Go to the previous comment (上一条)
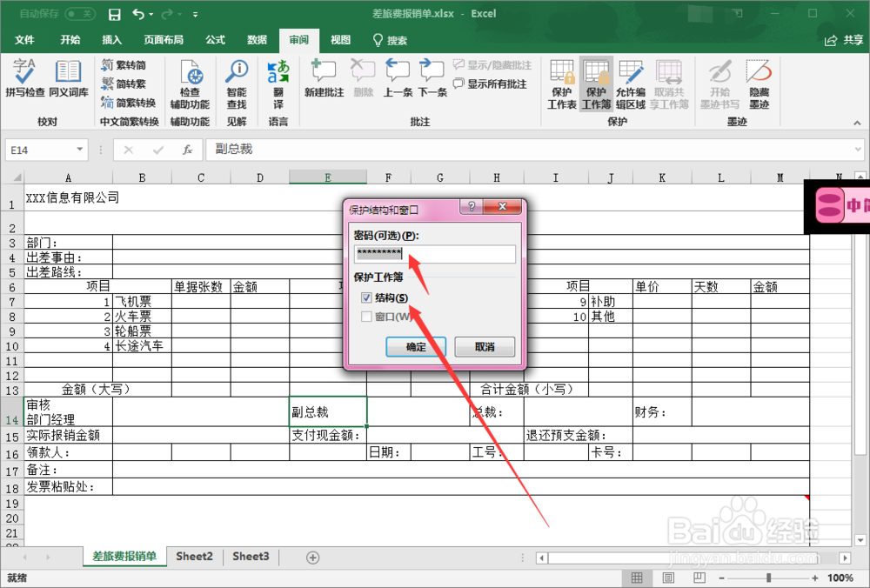This screenshot has width=870, height=588. coord(398,78)
